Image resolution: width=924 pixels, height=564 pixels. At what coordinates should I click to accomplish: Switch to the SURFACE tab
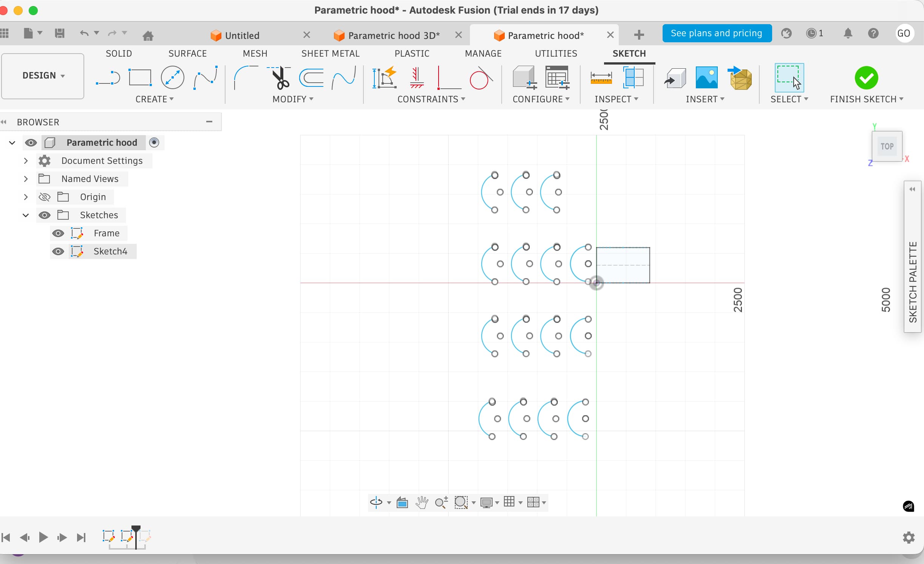(187, 54)
